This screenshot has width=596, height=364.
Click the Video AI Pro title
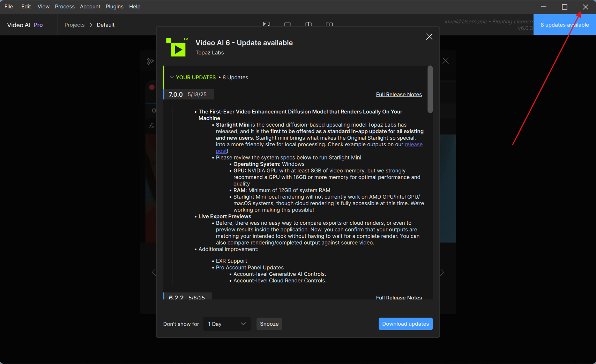point(25,25)
